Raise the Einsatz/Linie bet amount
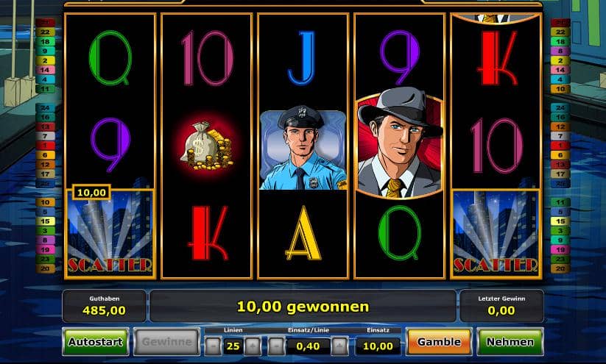This screenshot has width=606, height=364. (x=339, y=346)
